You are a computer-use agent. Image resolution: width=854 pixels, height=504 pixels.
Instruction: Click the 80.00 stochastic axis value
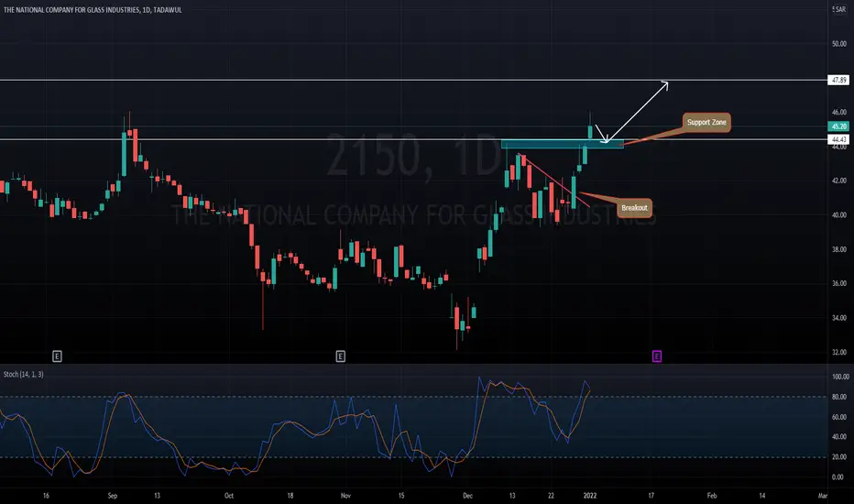coord(839,397)
